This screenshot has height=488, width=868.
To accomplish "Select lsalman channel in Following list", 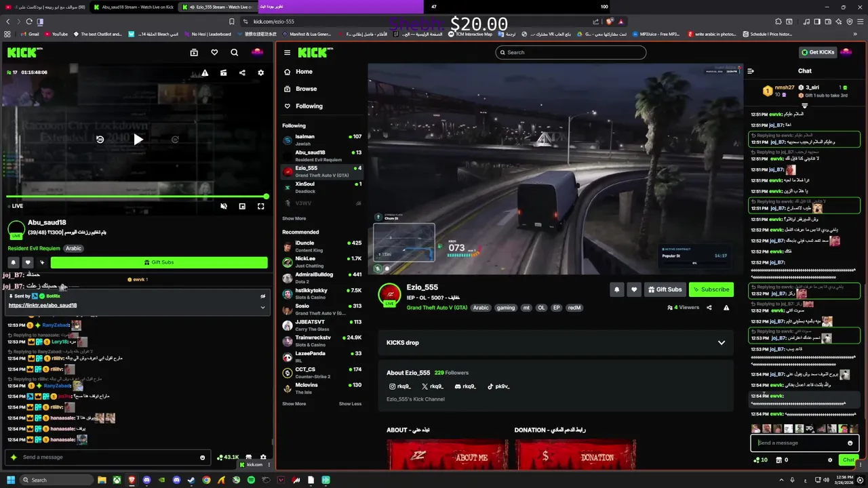I will point(322,140).
